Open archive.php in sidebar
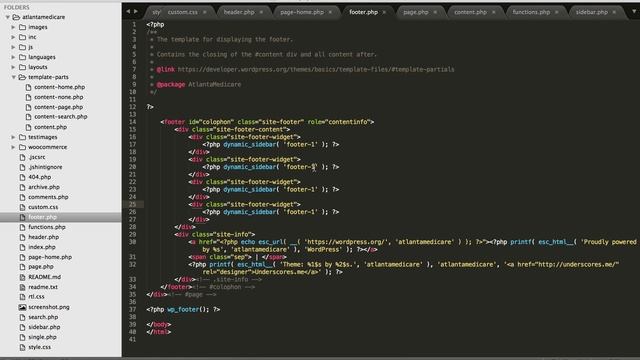640x360 pixels. (x=44, y=187)
